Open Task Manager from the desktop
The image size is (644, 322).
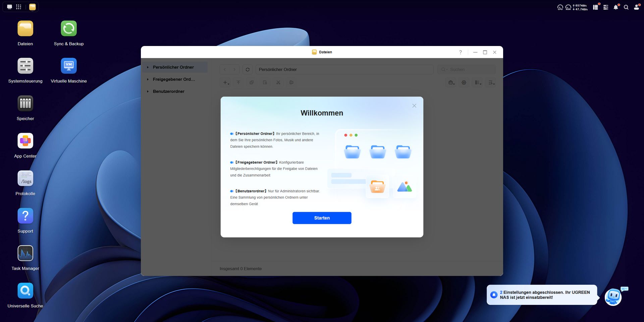(x=25, y=253)
